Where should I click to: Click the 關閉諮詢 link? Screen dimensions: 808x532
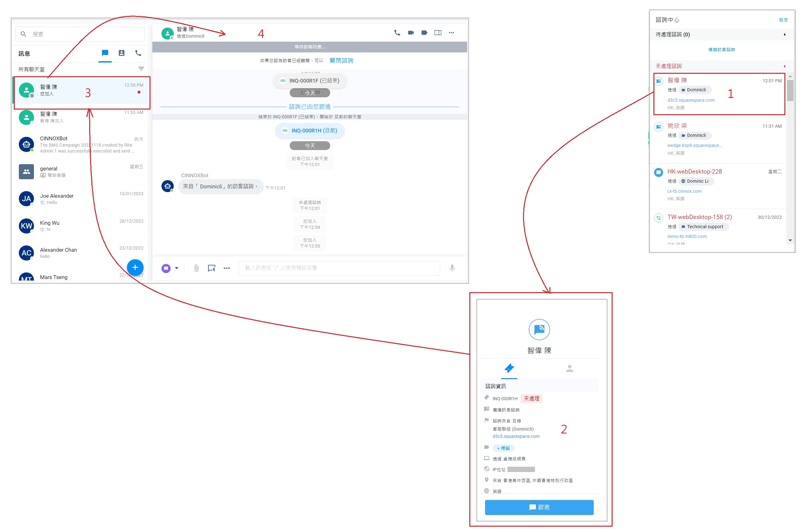341,60
